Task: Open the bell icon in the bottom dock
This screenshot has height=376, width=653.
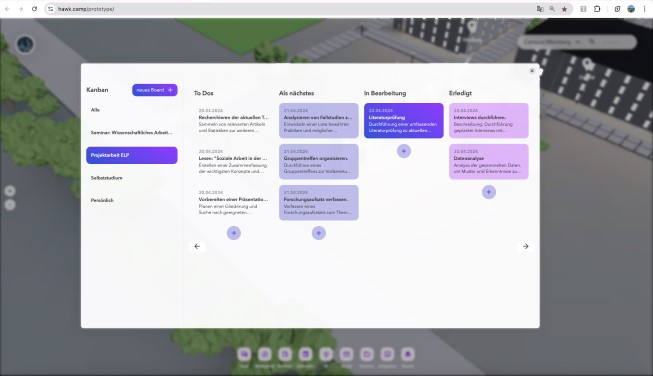Action: 407,354
